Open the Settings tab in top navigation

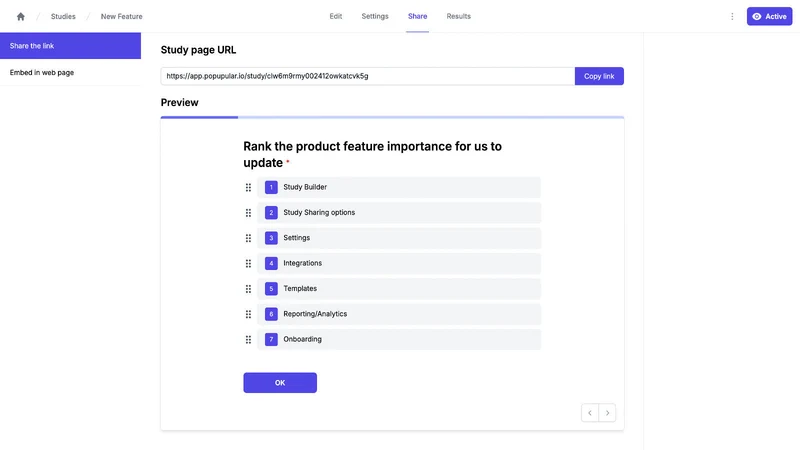pyautogui.click(x=375, y=16)
